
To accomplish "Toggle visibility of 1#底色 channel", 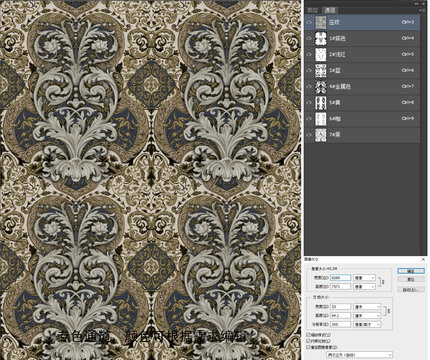I will (309, 38).
